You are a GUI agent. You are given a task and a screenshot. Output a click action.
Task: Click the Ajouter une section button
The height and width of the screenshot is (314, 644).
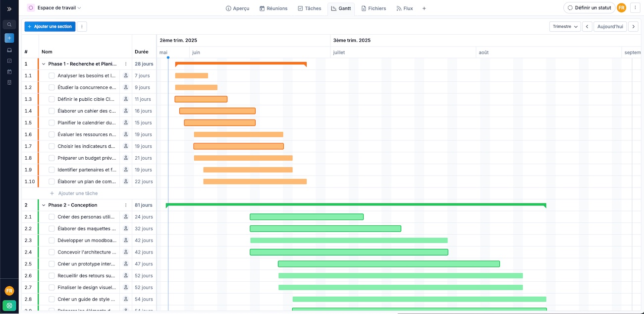[x=50, y=26]
